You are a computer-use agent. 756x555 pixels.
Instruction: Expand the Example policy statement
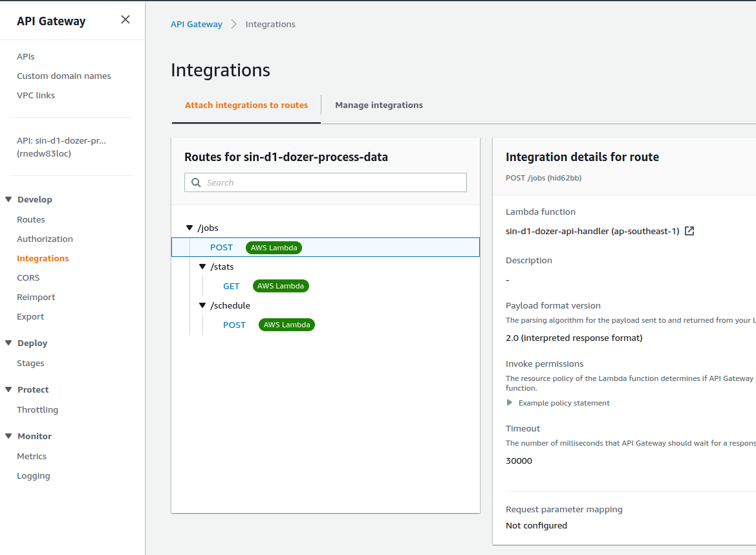[x=510, y=403]
